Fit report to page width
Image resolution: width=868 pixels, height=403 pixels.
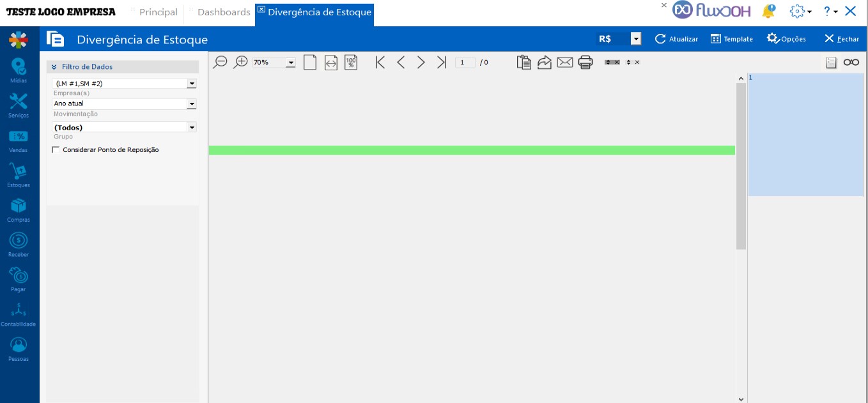pos(330,62)
